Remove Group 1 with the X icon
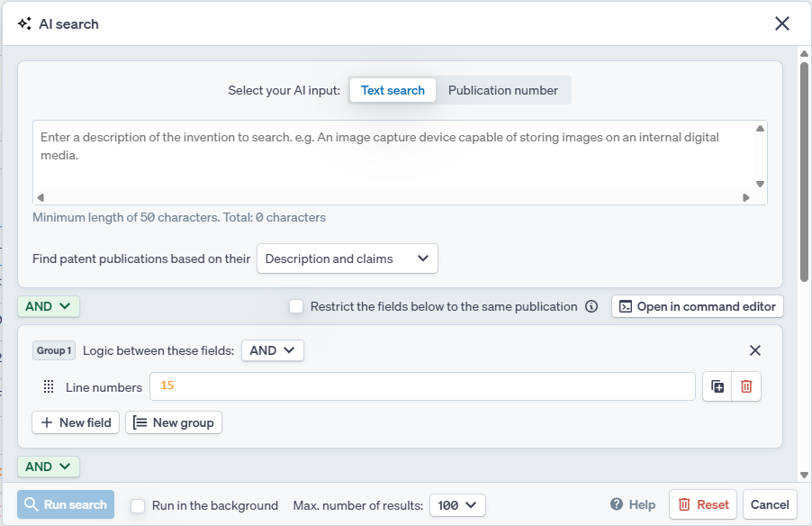The height and width of the screenshot is (526, 812). [x=755, y=350]
